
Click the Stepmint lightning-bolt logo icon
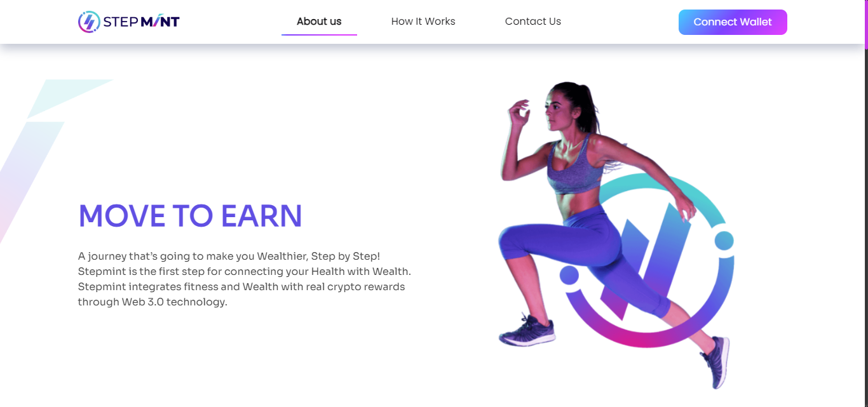click(x=89, y=22)
